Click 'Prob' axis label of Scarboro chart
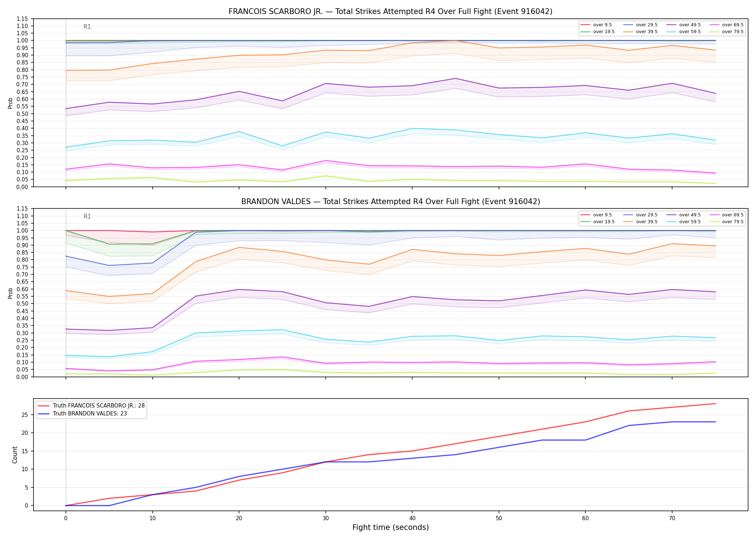The height and width of the screenshot is (540, 756). click(10, 103)
